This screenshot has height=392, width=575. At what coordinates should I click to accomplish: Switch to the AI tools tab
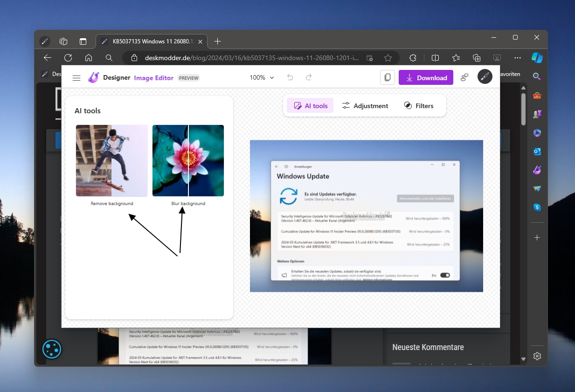pyautogui.click(x=311, y=106)
